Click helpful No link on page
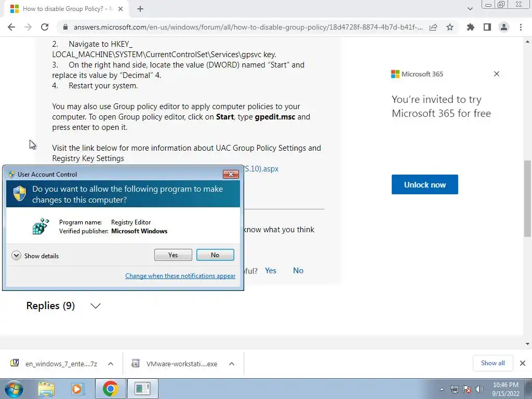 (x=298, y=270)
